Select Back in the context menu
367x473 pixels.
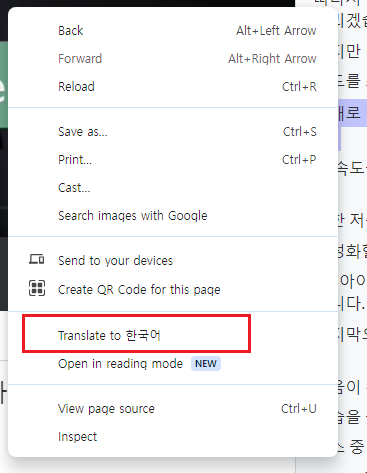coord(173,31)
